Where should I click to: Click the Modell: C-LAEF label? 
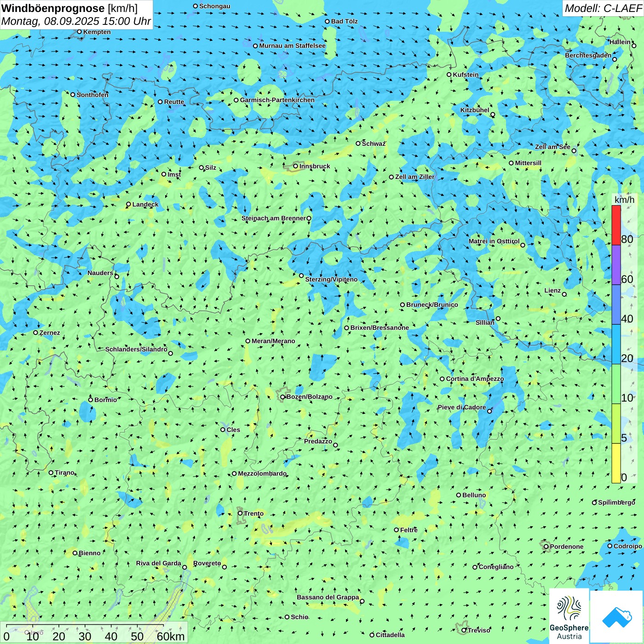(603, 8)
